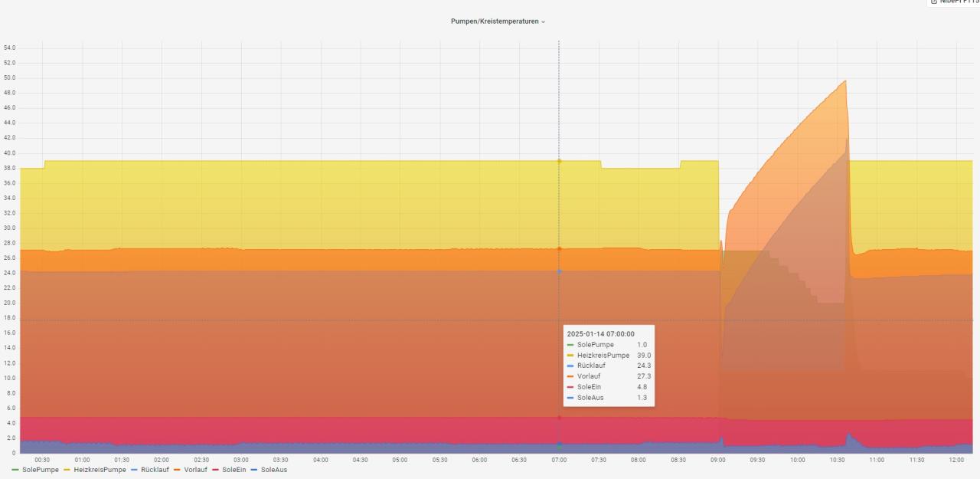Open color picker for green SolePumpe legend swatch

pyautogui.click(x=15, y=469)
